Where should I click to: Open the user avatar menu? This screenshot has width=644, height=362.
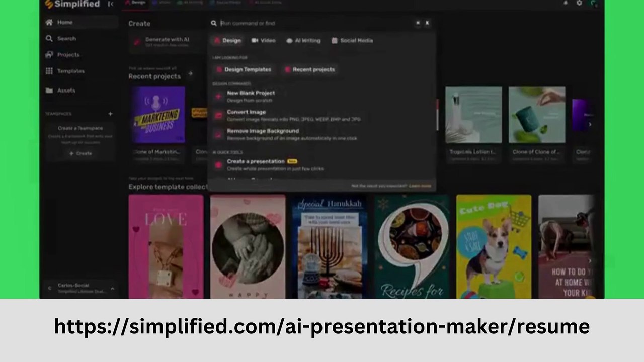coord(594,4)
